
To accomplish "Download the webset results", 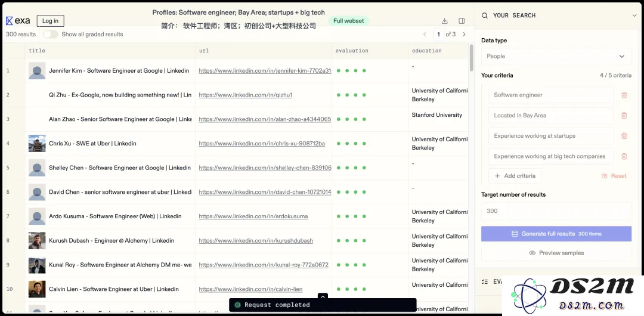I will coord(444,21).
